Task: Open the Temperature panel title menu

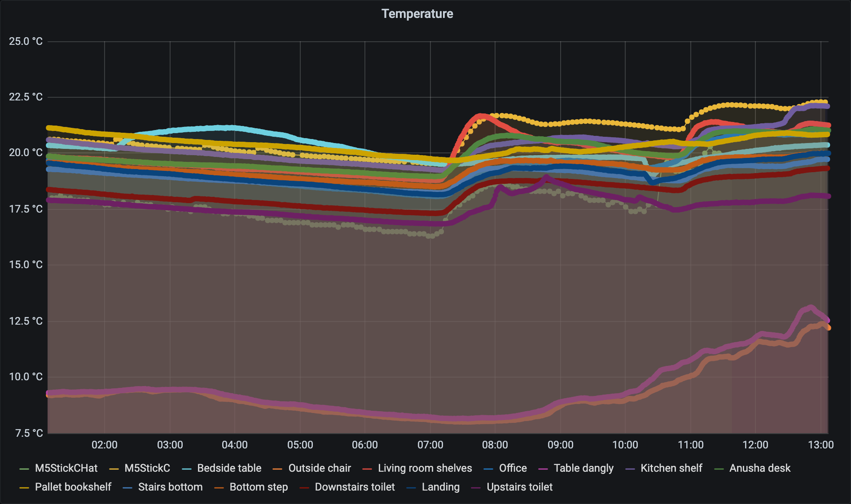Action: [x=417, y=14]
